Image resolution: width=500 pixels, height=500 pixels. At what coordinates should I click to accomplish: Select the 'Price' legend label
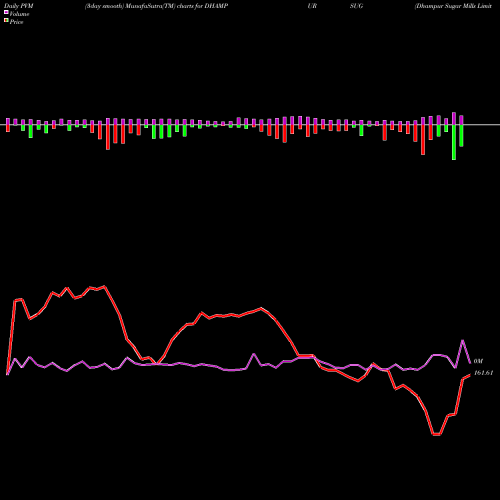pyautogui.click(x=16, y=22)
